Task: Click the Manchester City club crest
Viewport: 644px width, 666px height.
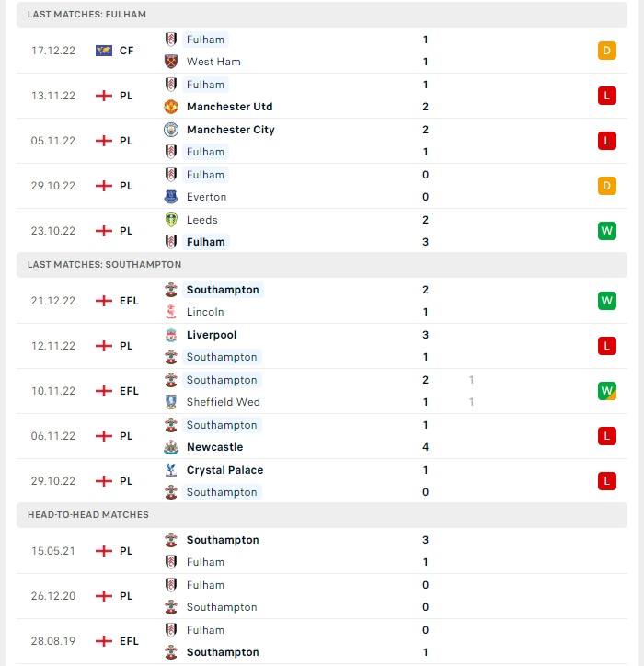Action: click(171, 130)
